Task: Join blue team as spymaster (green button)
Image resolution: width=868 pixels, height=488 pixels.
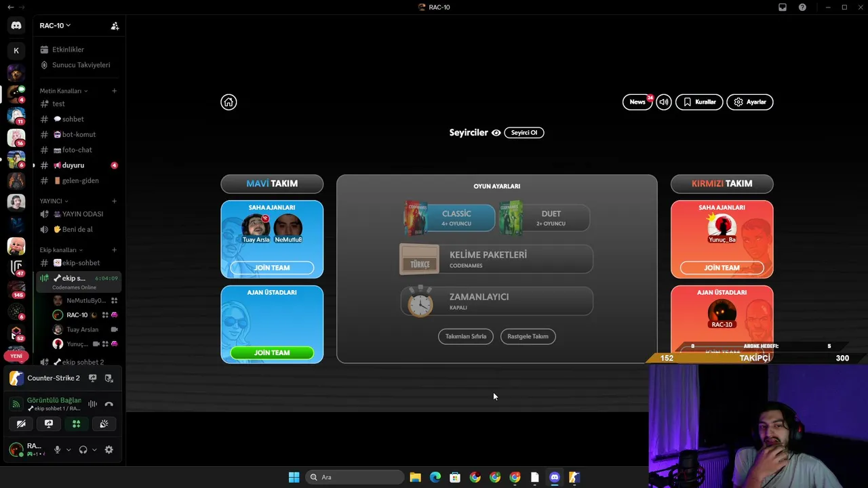Action: point(272,352)
